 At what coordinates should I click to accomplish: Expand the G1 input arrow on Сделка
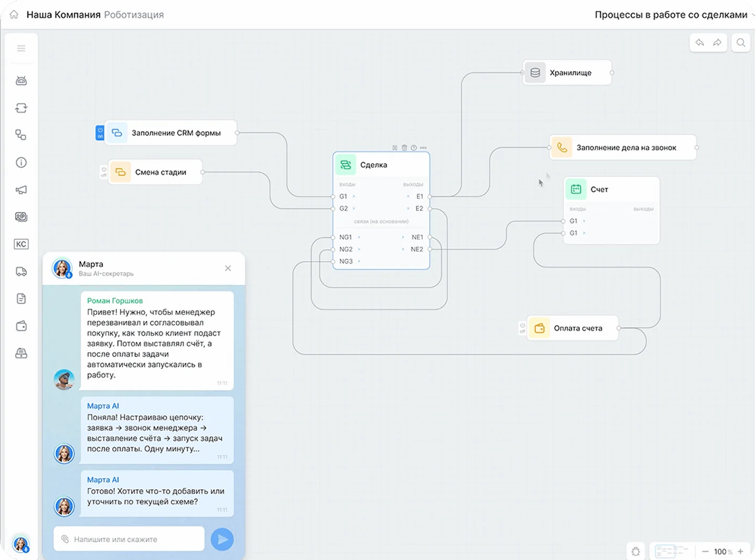click(354, 197)
